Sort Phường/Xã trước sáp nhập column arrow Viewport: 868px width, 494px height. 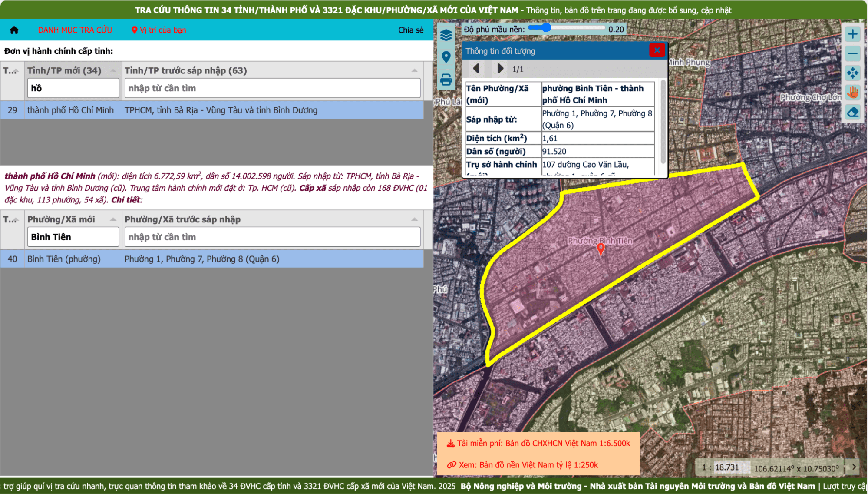click(x=414, y=219)
